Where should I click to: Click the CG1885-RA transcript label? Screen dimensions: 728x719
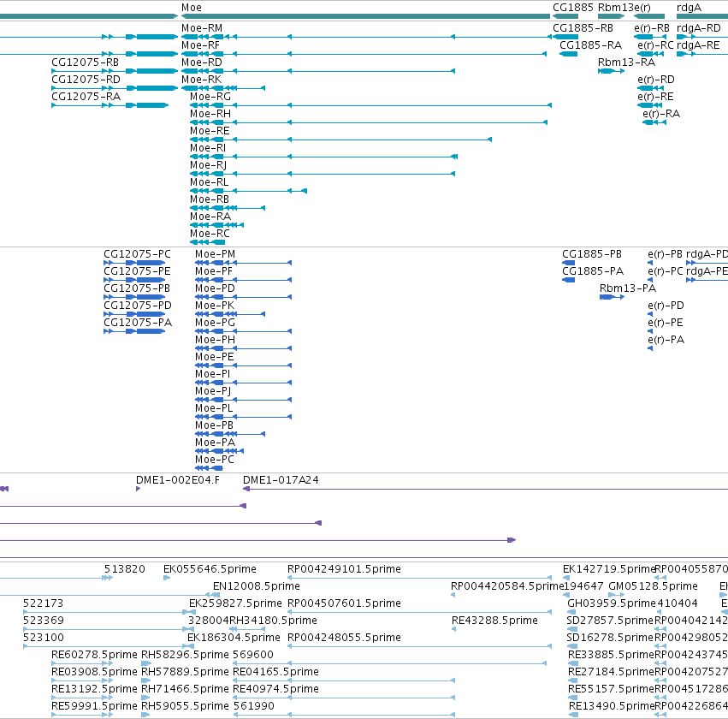(590, 45)
